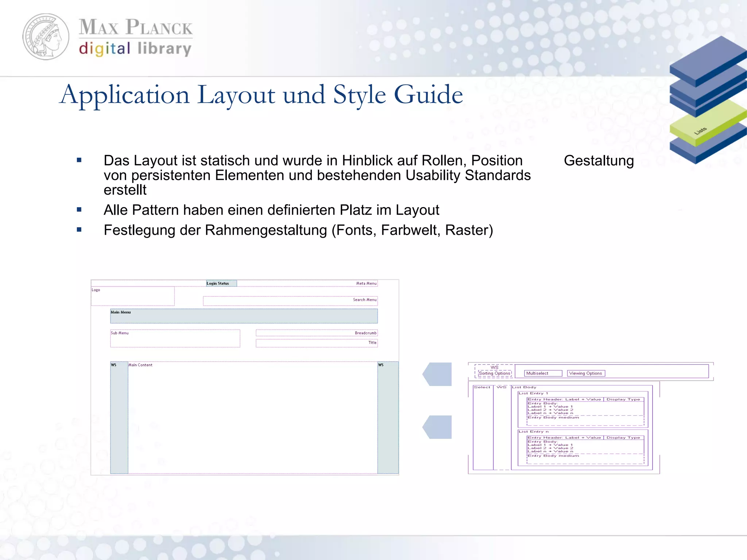This screenshot has width=747, height=560.
Task: Click the bullet Alle Pattern haben einen definierten Platz
Action: point(271,210)
